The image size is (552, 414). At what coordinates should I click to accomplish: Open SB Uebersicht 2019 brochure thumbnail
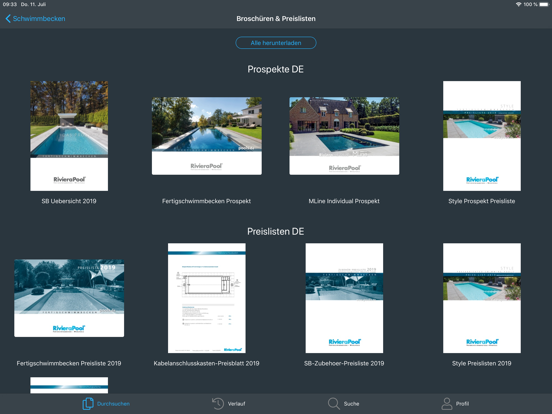(69, 136)
